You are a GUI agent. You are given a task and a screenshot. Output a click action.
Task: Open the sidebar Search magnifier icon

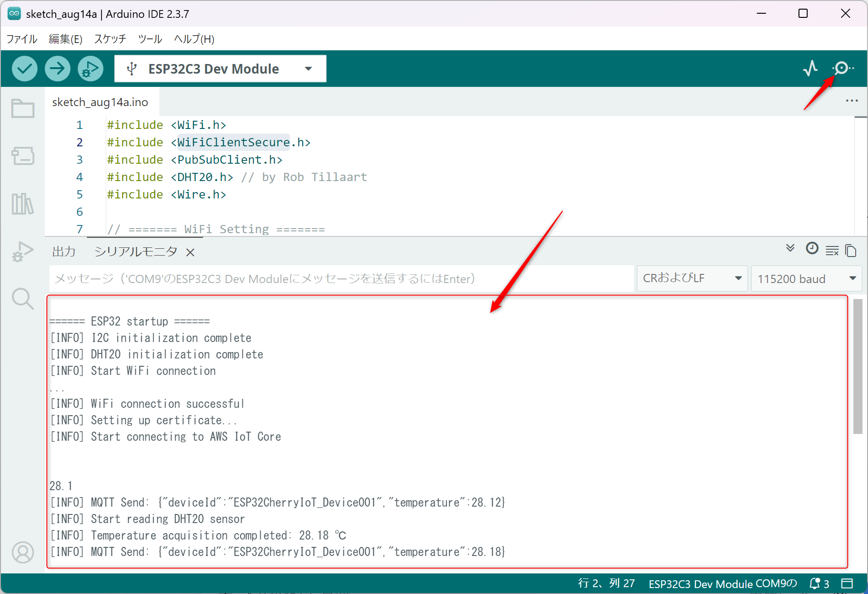(x=23, y=299)
